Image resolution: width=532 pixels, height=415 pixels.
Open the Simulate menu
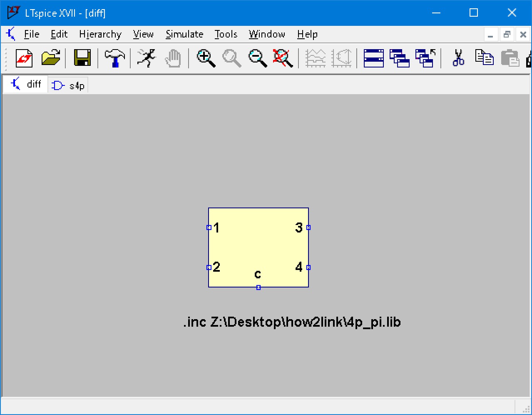coord(184,34)
